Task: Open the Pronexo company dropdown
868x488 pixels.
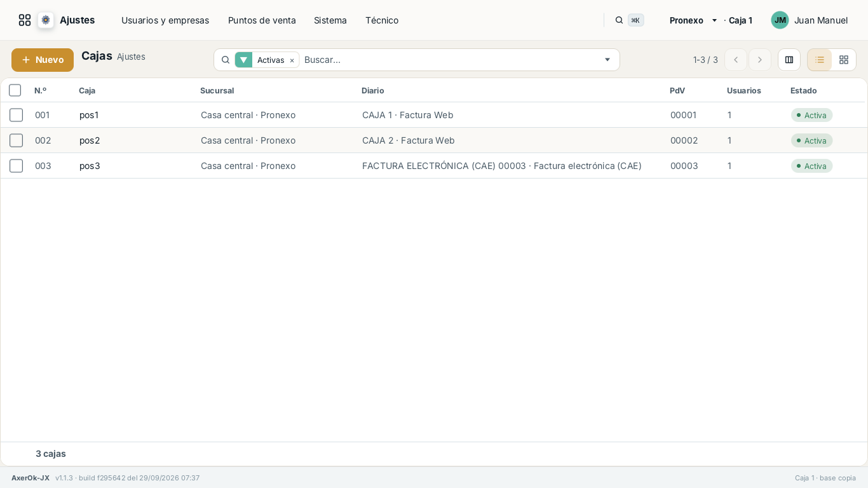Action: 693,20
